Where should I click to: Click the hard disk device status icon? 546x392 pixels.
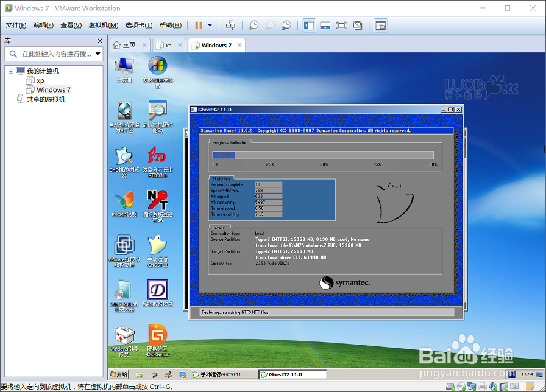pos(450,387)
